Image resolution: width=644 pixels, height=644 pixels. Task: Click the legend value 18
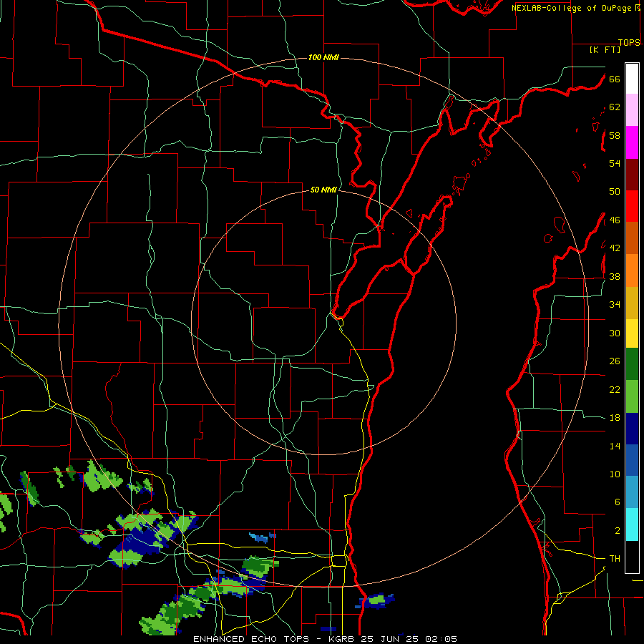click(615, 418)
